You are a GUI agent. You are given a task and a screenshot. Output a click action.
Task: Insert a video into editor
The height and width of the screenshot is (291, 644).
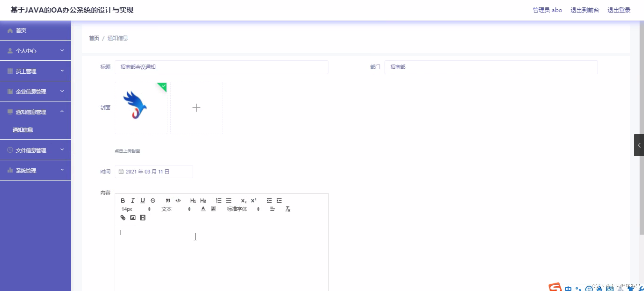143,217
